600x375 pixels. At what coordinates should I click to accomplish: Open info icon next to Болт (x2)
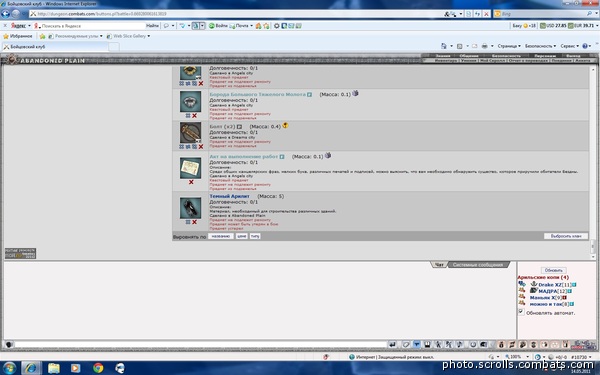pyautogui.click(x=239, y=127)
